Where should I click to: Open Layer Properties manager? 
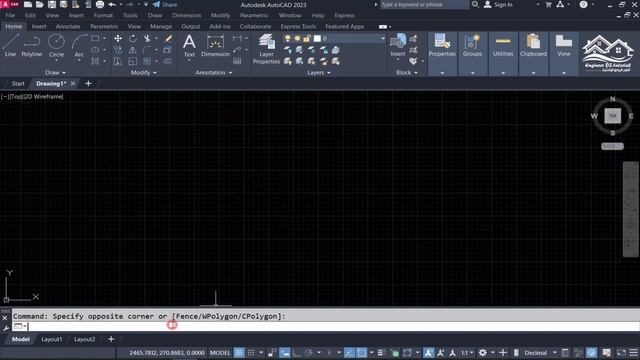(267, 49)
